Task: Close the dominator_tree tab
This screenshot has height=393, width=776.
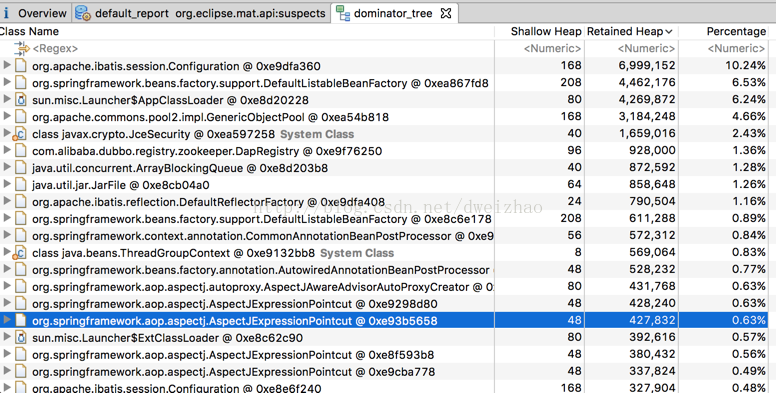Action: pyautogui.click(x=446, y=13)
